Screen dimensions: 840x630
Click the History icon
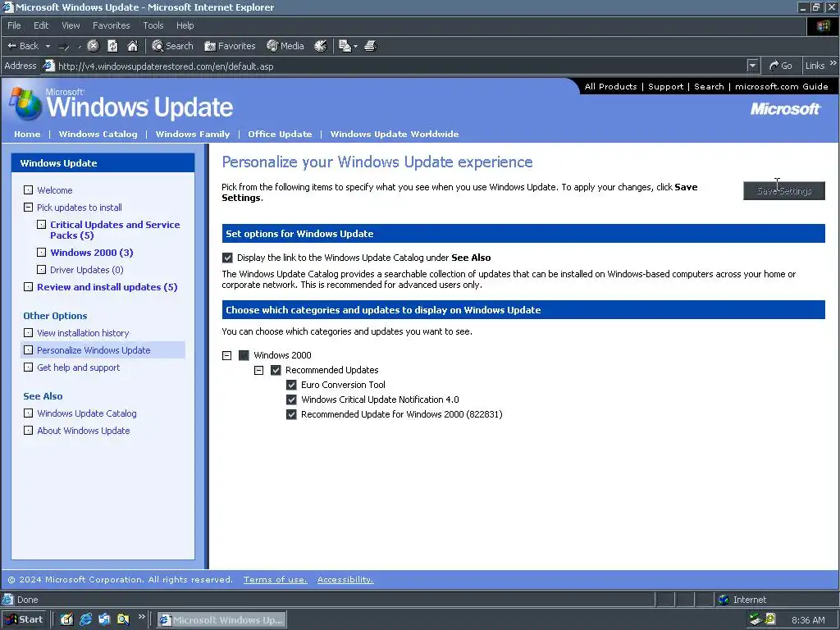pos(321,46)
